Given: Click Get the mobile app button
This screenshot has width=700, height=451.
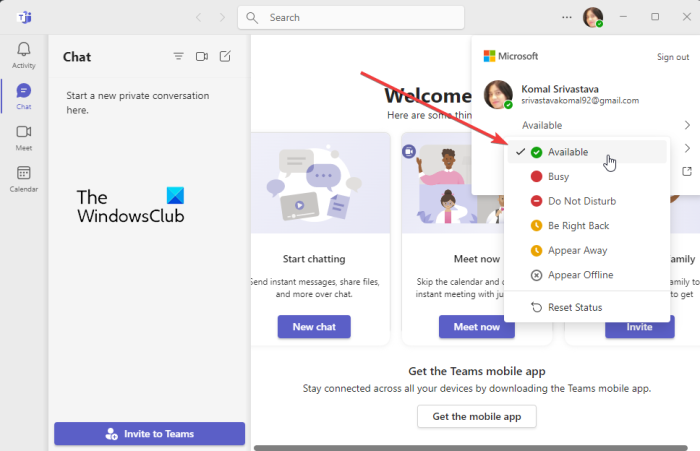Looking at the screenshot, I should tap(477, 416).
